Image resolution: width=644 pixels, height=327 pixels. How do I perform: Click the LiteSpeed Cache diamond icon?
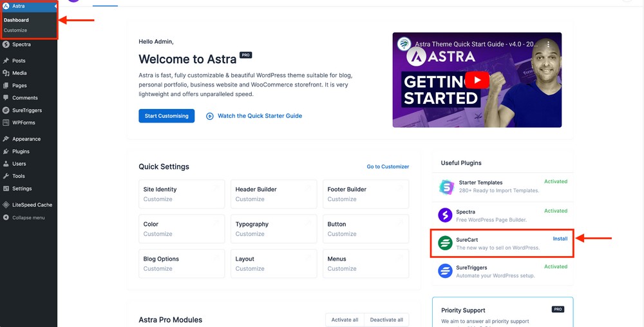[6, 205]
